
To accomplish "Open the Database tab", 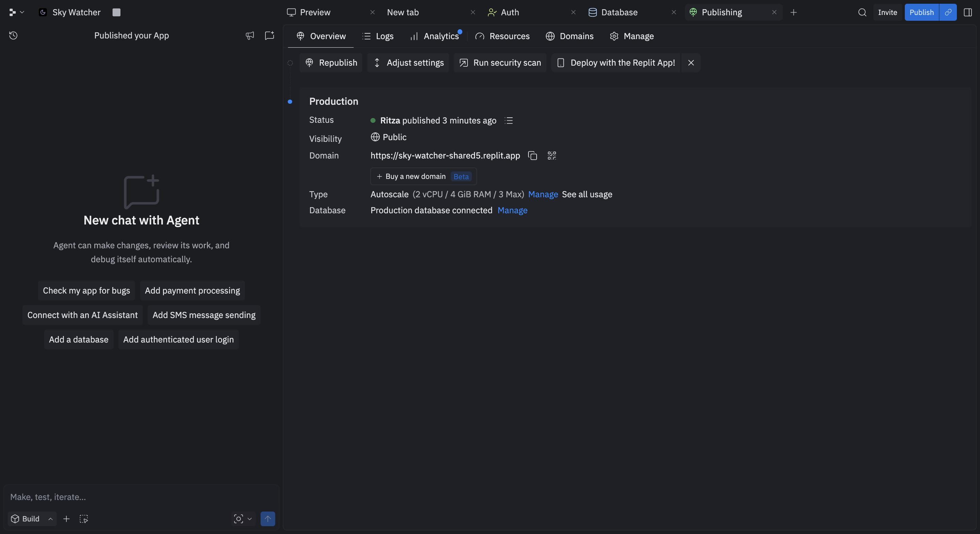I will point(619,12).
